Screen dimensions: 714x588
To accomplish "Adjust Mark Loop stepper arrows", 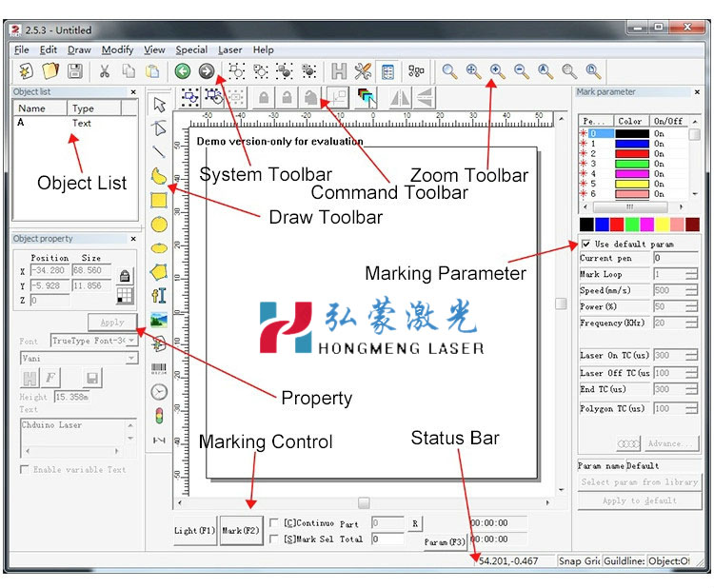I will point(691,274).
